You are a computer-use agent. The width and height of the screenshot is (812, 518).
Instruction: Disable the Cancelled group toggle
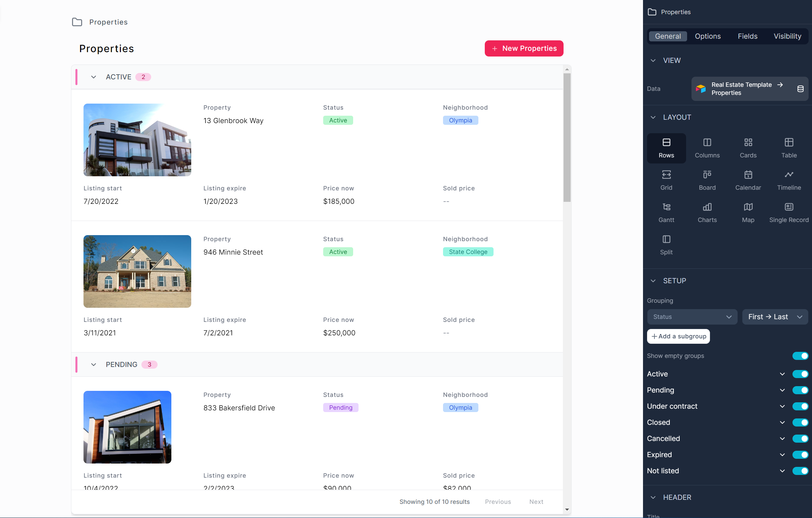pyautogui.click(x=800, y=438)
